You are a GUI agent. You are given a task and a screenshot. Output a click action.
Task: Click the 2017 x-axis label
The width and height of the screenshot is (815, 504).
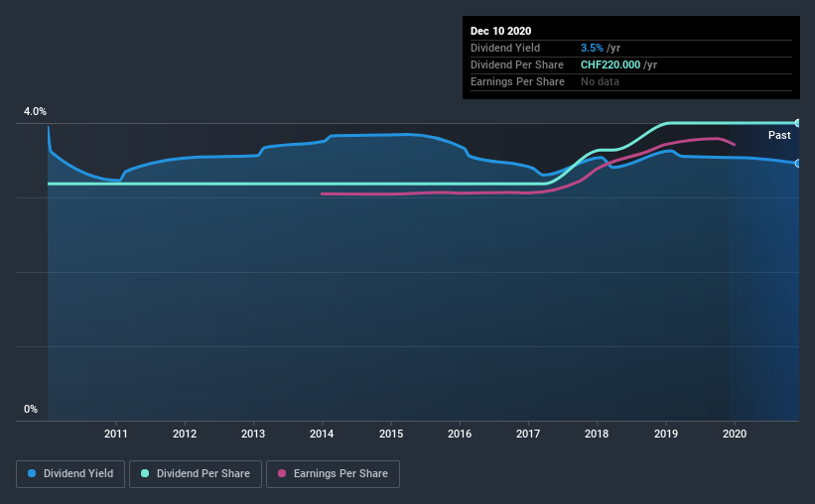528,434
